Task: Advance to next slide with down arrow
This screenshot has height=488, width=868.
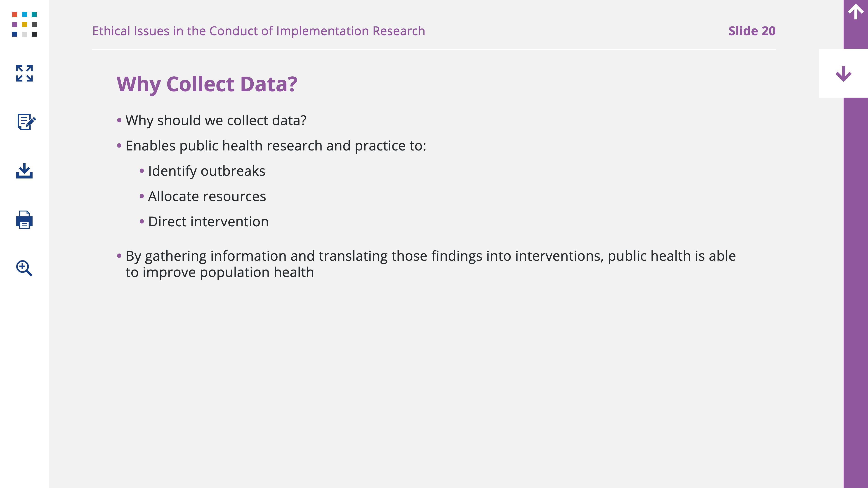Action: coord(843,73)
